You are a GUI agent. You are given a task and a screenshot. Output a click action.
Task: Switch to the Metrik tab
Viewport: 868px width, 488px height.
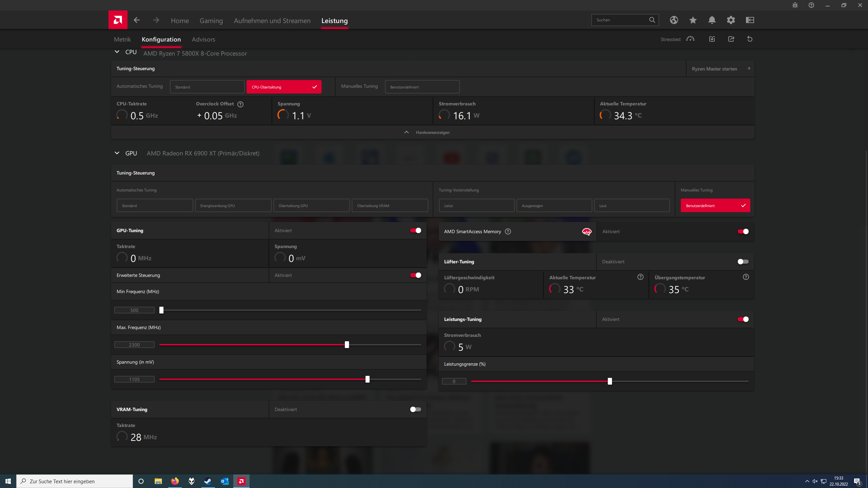[x=122, y=39]
